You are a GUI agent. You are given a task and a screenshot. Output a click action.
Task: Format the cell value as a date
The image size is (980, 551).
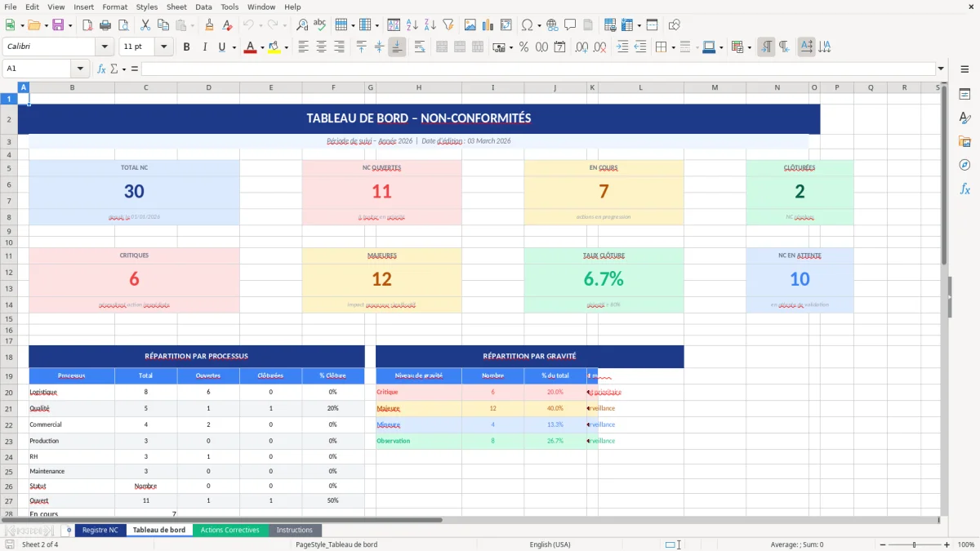coord(559,47)
